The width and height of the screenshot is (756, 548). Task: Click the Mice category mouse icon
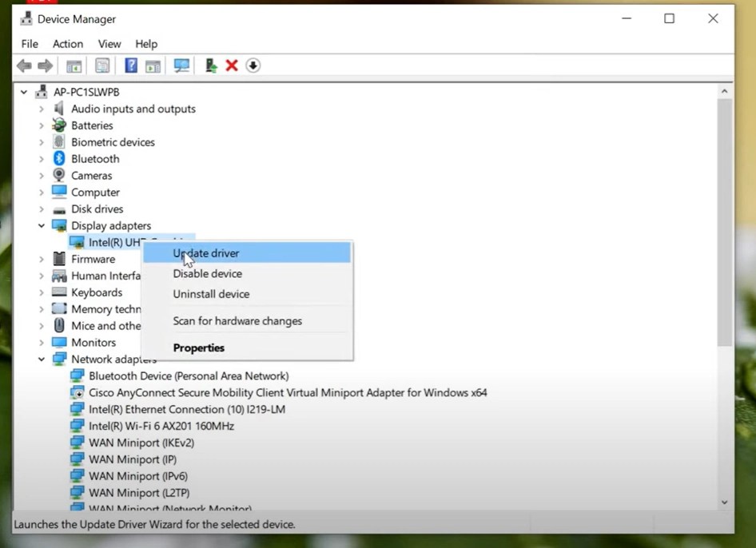(59, 325)
